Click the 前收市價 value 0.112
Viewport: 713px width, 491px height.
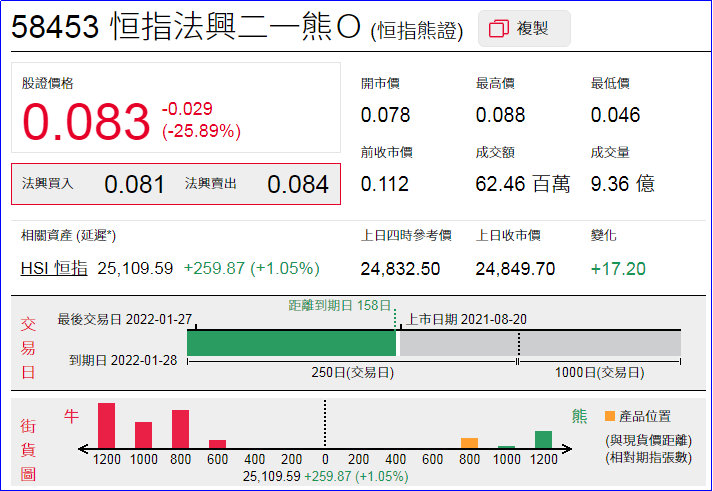384,184
